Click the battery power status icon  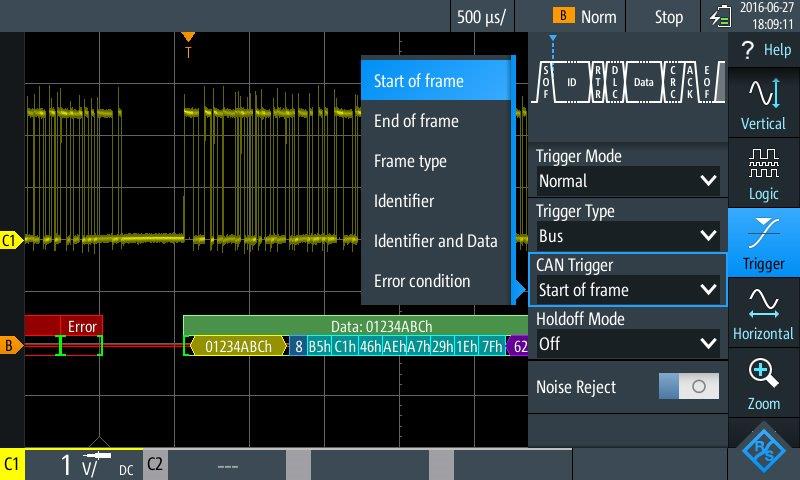coord(720,17)
